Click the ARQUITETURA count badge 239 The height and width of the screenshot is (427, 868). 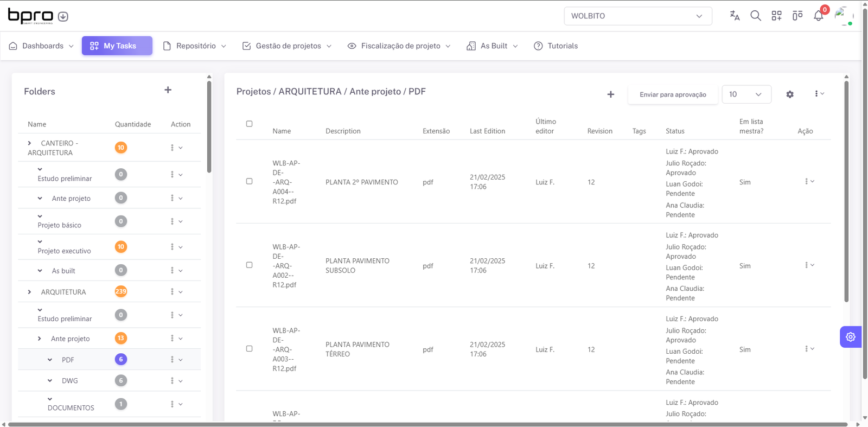(x=120, y=291)
